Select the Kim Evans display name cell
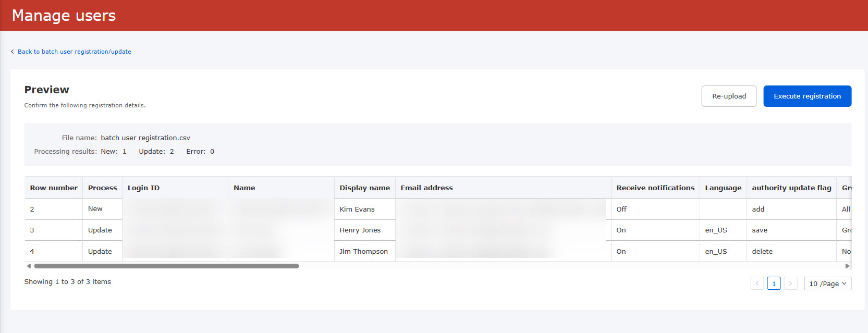The image size is (868, 333). [357, 209]
